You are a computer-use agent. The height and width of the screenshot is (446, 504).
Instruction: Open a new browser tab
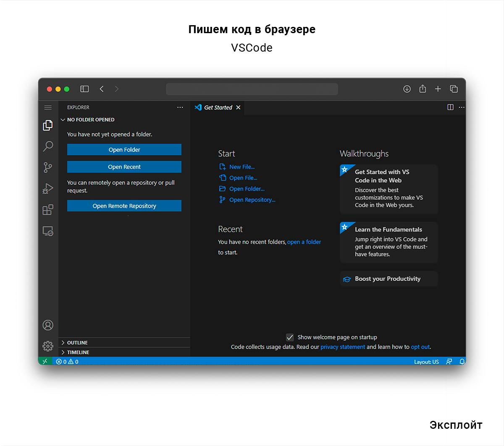point(438,89)
